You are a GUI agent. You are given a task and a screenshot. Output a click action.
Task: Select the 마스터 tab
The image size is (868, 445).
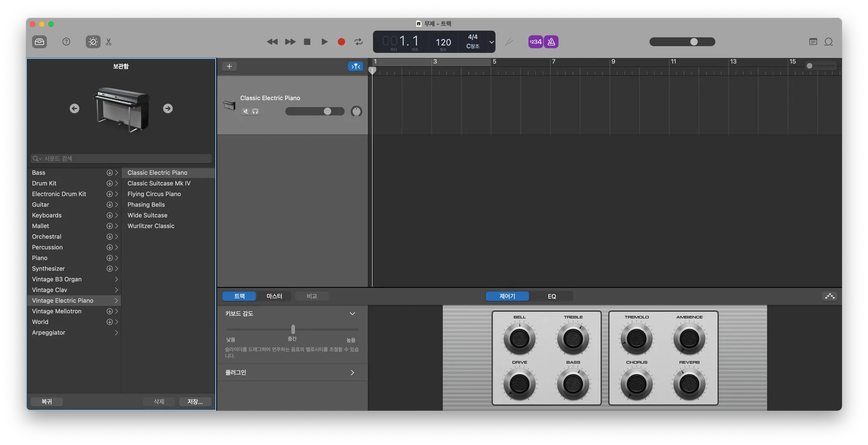274,296
